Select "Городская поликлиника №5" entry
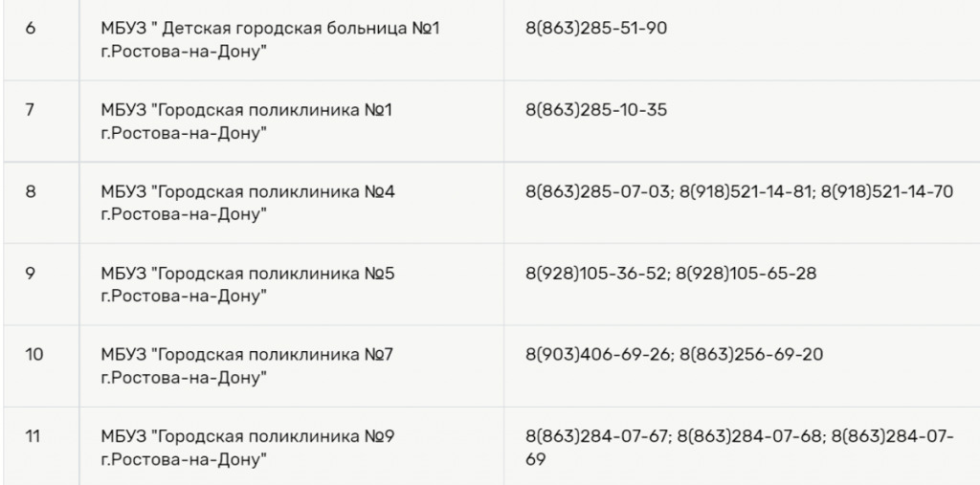Image resolution: width=980 pixels, height=485 pixels. (248, 284)
